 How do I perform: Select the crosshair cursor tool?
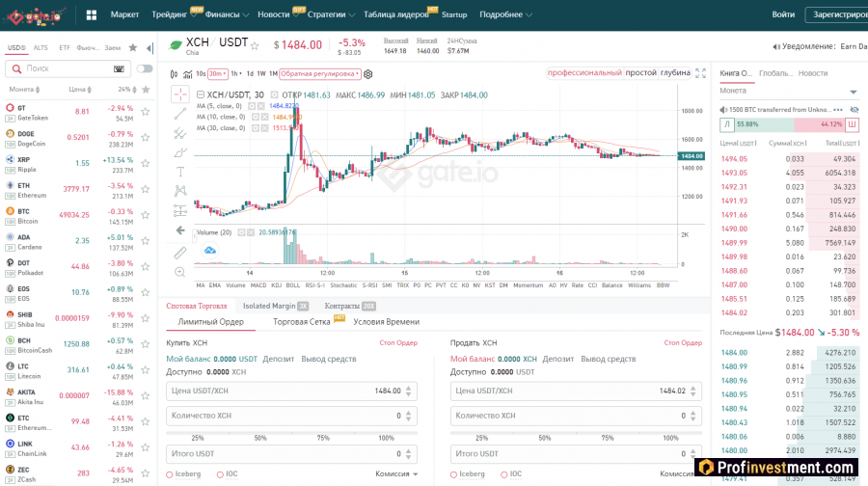(180, 94)
